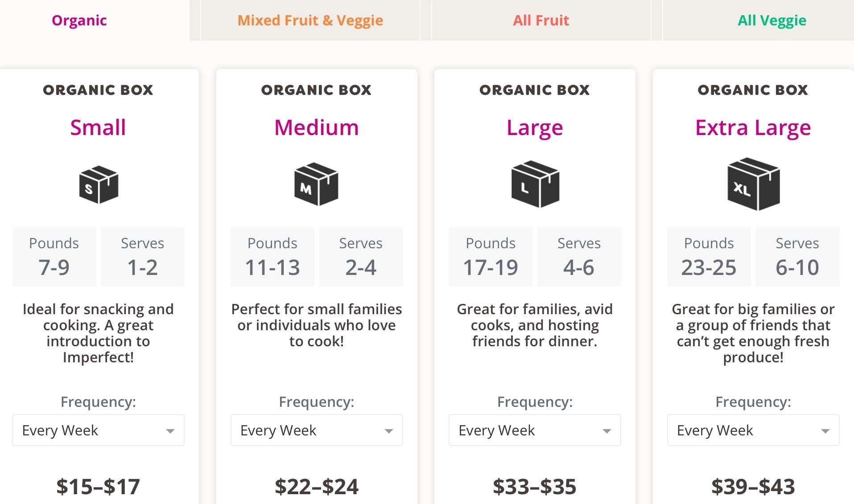Click the Extra Large box title

point(753,128)
